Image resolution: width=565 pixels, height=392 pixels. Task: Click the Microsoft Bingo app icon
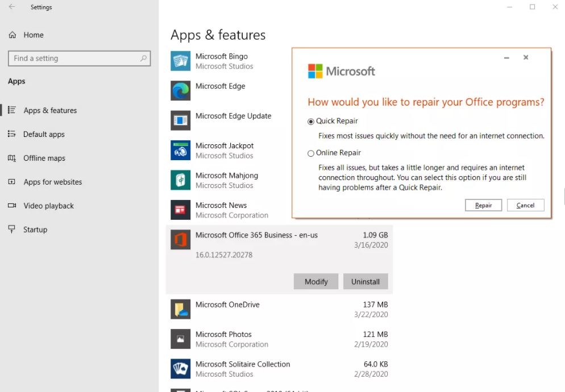coord(180,61)
